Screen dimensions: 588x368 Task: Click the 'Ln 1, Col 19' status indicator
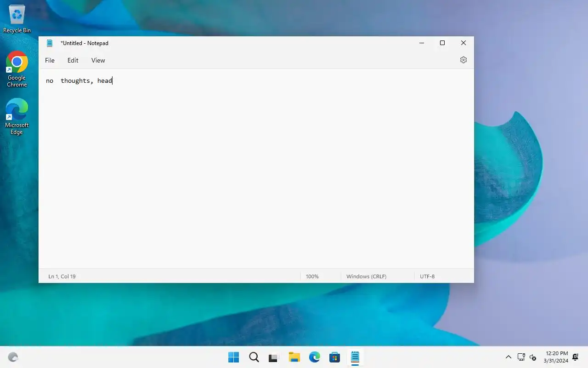point(62,276)
